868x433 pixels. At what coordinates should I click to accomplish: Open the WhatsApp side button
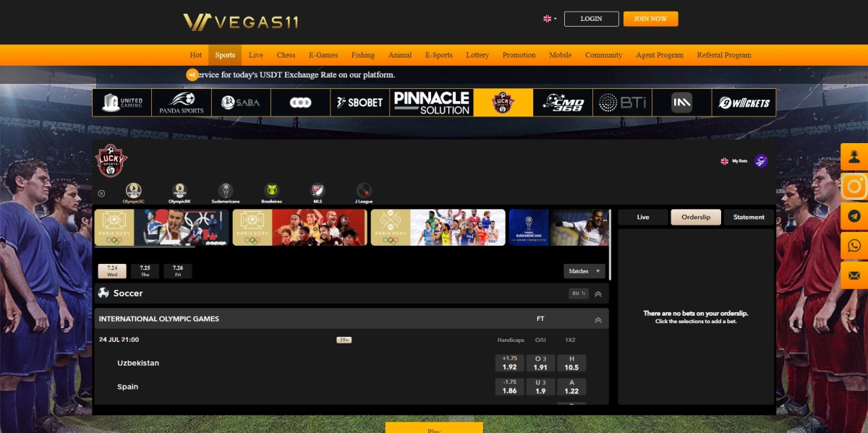pos(854,246)
